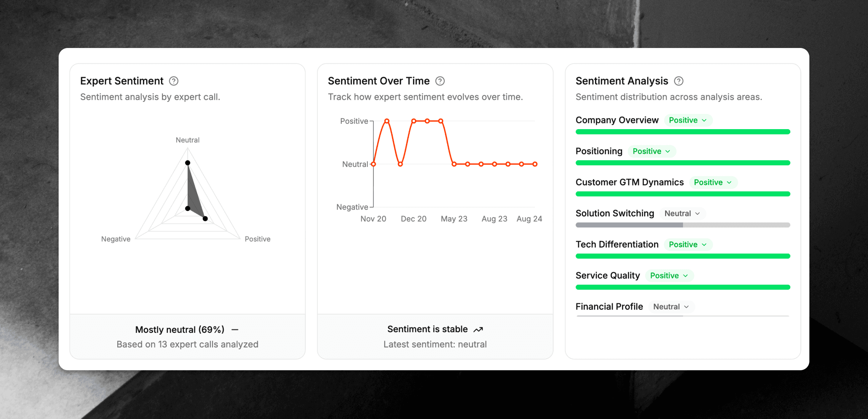Screen dimensions: 868x419
Task: Click the trending arrow icon near Sentiment is stable
Action: point(478,329)
